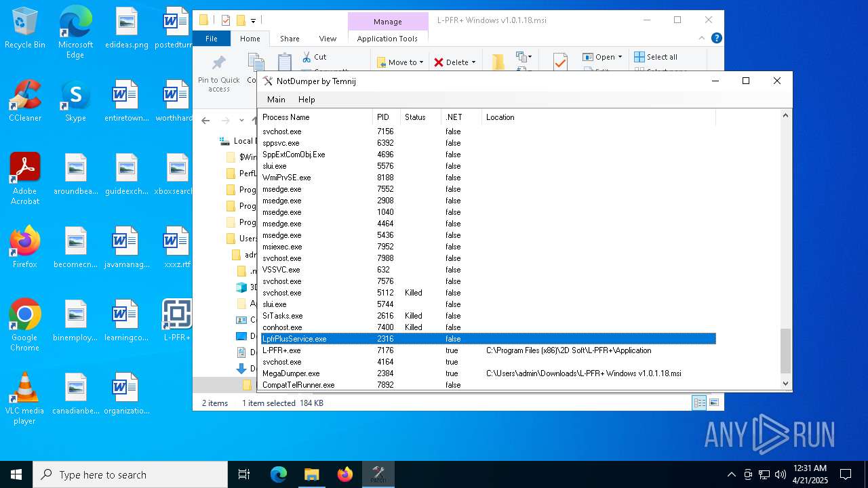Click the taskbar search box
This screenshot has height=488, width=868.
(x=130, y=474)
